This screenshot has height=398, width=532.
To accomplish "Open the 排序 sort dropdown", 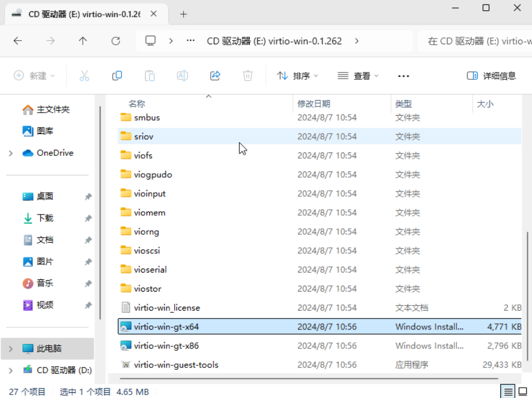I will pyautogui.click(x=298, y=76).
